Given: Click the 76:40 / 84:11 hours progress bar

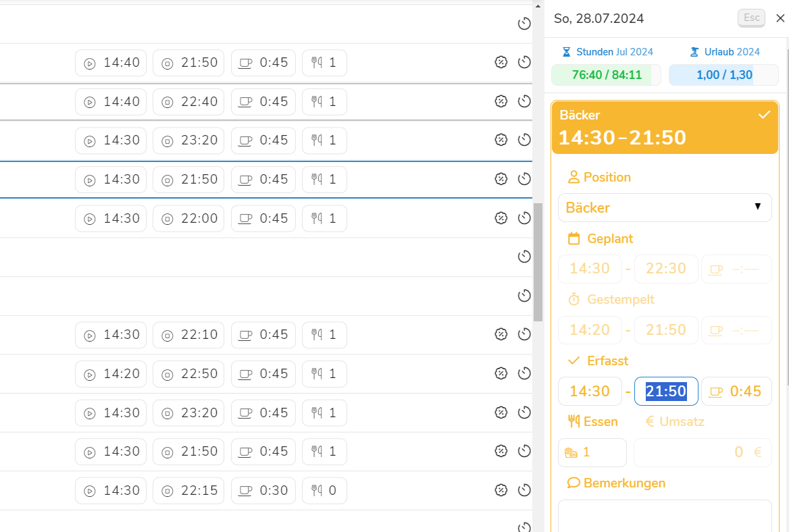Looking at the screenshot, I should tap(606, 75).
